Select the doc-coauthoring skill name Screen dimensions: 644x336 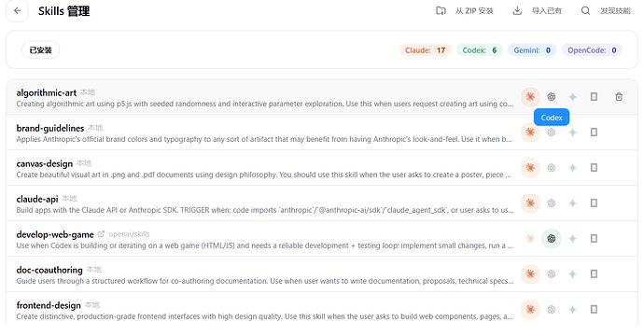pyautogui.click(x=49, y=270)
